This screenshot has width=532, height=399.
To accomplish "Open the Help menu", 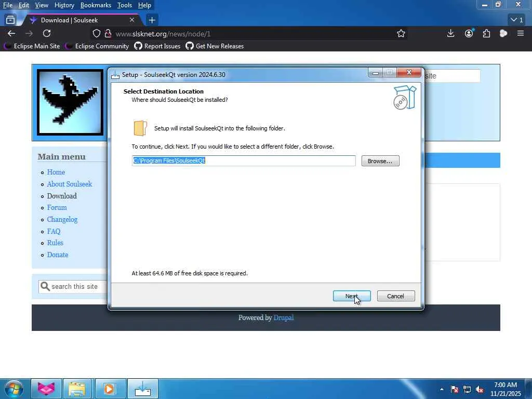I will coord(144,5).
